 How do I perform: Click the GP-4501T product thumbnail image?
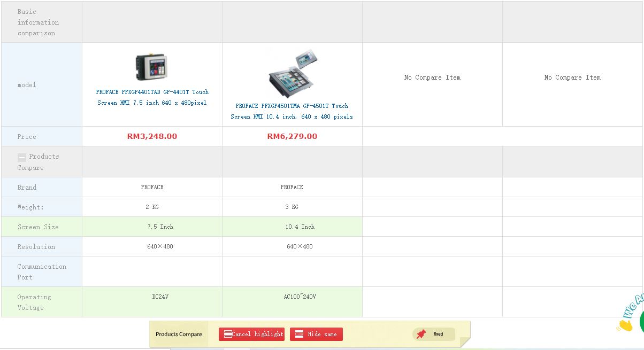pyautogui.click(x=292, y=73)
